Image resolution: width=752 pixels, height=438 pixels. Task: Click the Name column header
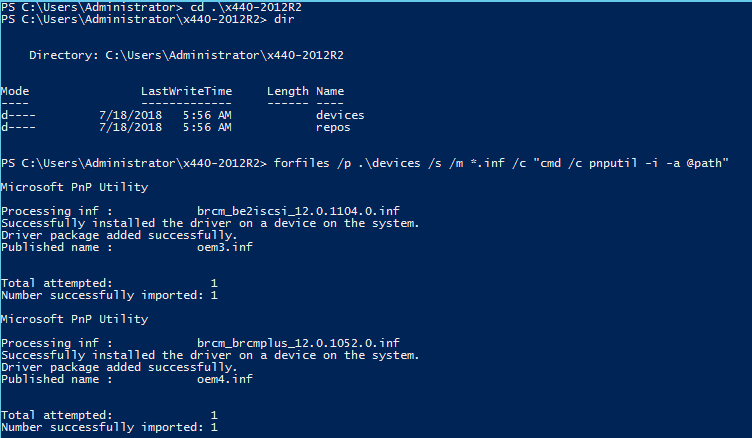(329, 91)
